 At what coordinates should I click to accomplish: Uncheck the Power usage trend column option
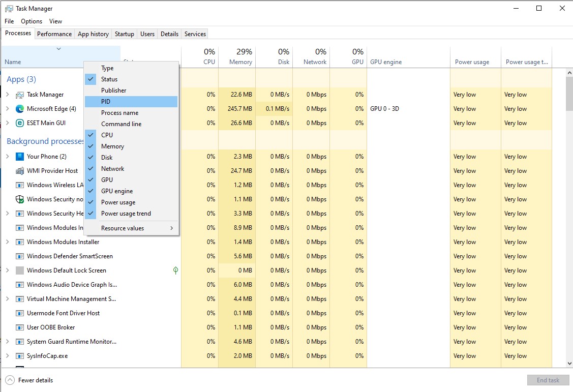click(x=131, y=214)
